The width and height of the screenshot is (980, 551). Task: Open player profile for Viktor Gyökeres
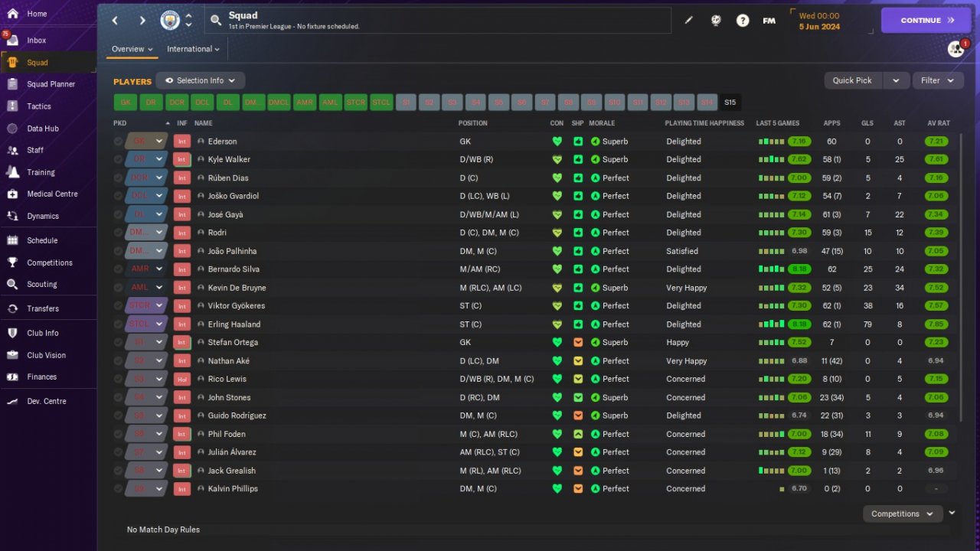[x=236, y=306]
